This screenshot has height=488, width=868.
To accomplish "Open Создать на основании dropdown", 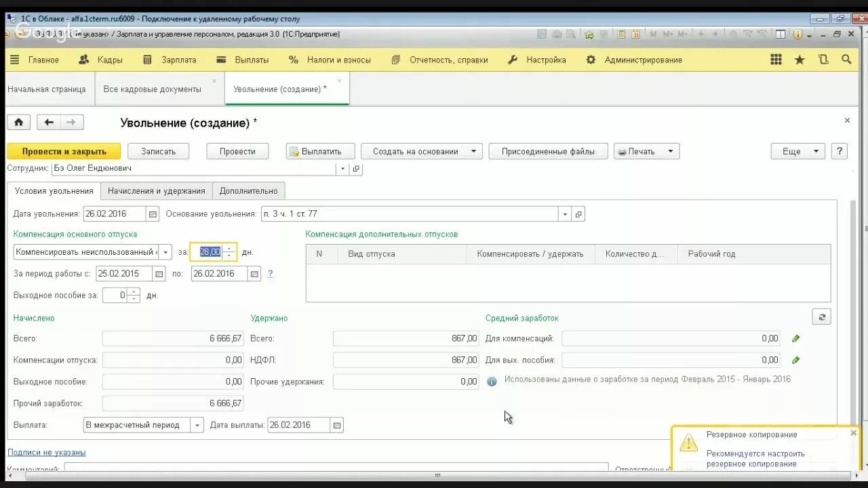I will [x=422, y=151].
